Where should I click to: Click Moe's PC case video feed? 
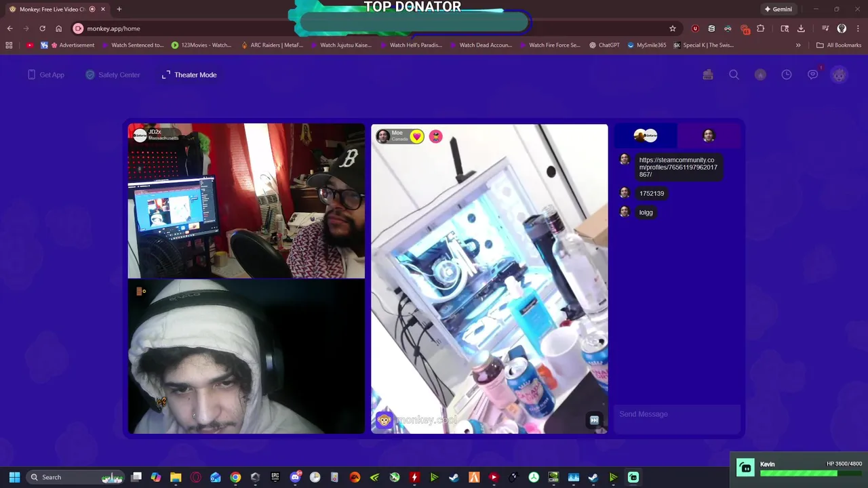(490, 279)
